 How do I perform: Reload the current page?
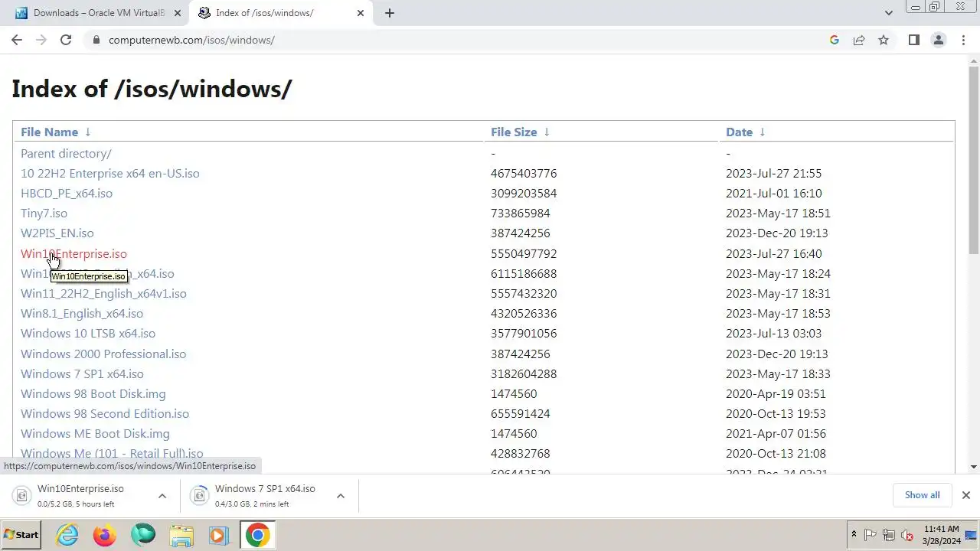pyautogui.click(x=66, y=40)
